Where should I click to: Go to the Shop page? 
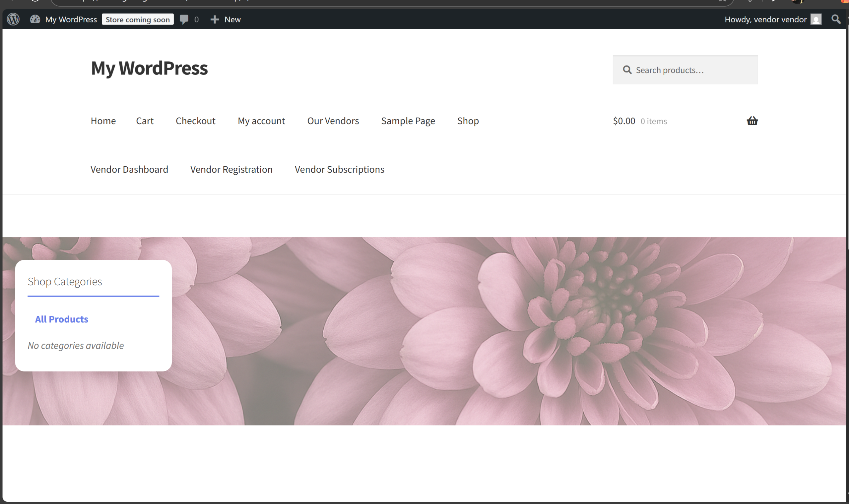468,121
